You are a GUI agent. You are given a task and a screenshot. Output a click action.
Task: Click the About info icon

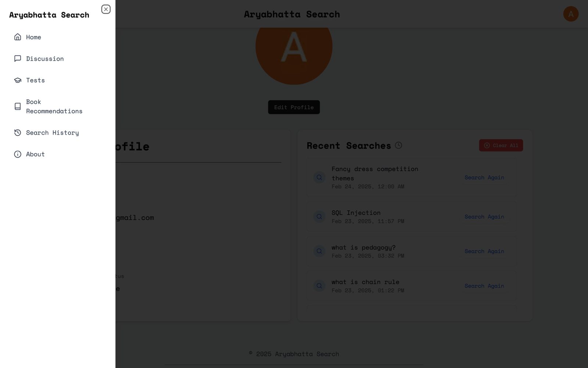(x=18, y=154)
